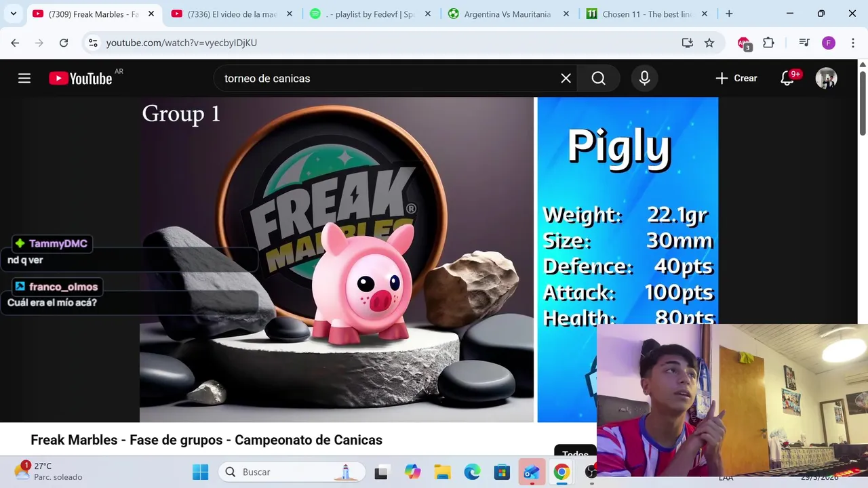Open YouTube notifications bell
868x488 pixels.
787,79
